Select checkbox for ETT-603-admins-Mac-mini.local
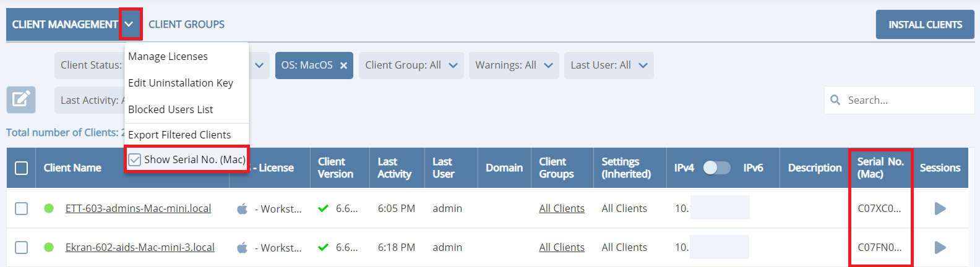 [x=21, y=209]
